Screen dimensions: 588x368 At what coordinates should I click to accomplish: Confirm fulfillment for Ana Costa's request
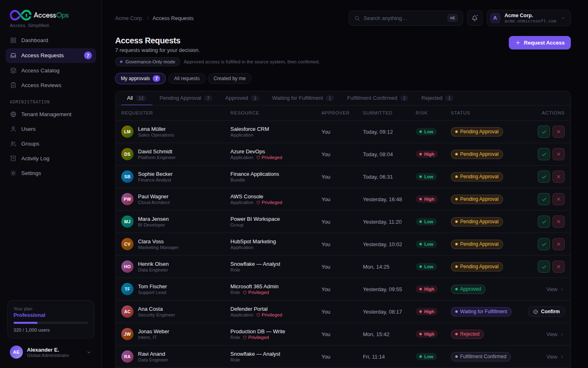(546, 312)
